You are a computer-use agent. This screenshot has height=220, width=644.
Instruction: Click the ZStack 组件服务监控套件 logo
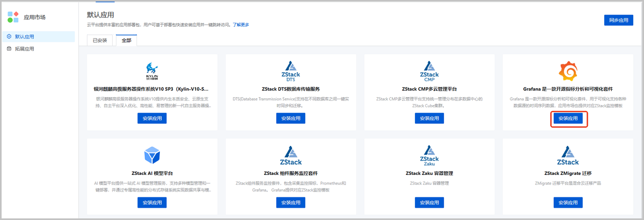pos(291,157)
